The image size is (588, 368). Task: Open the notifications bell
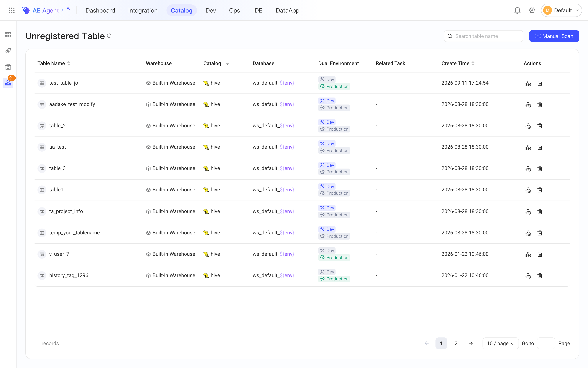point(517,10)
